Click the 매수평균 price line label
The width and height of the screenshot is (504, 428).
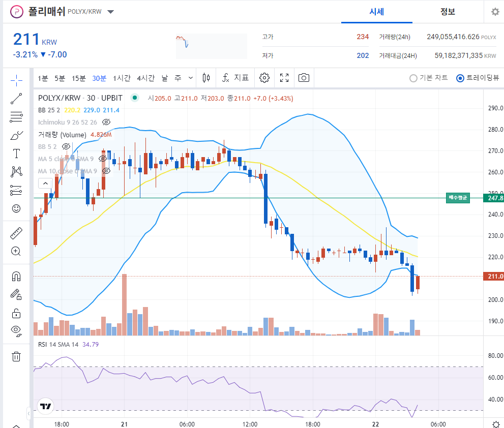[x=458, y=198]
